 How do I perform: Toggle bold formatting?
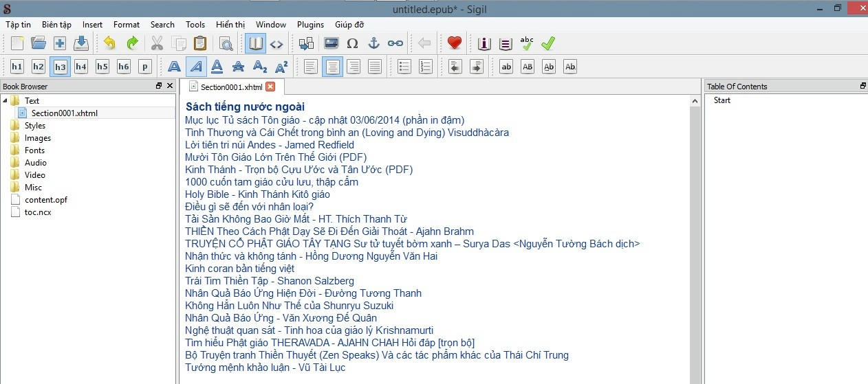pyautogui.click(x=175, y=67)
